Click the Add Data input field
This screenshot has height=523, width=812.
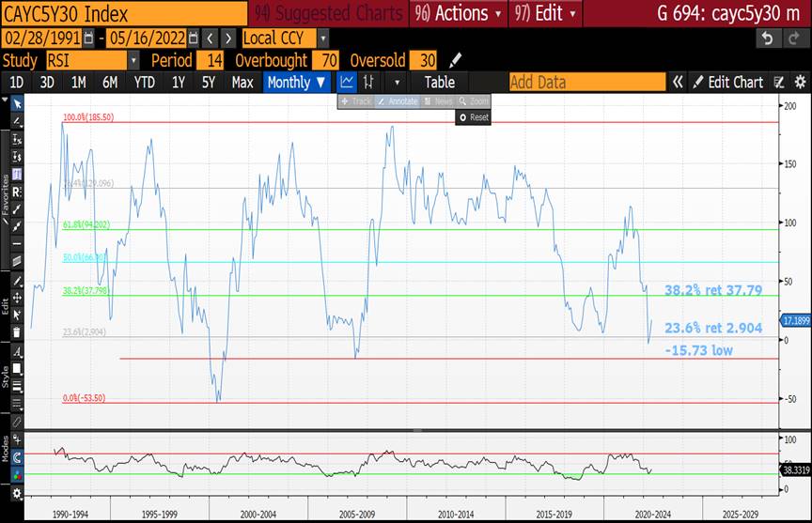click(x=587, y=83)
